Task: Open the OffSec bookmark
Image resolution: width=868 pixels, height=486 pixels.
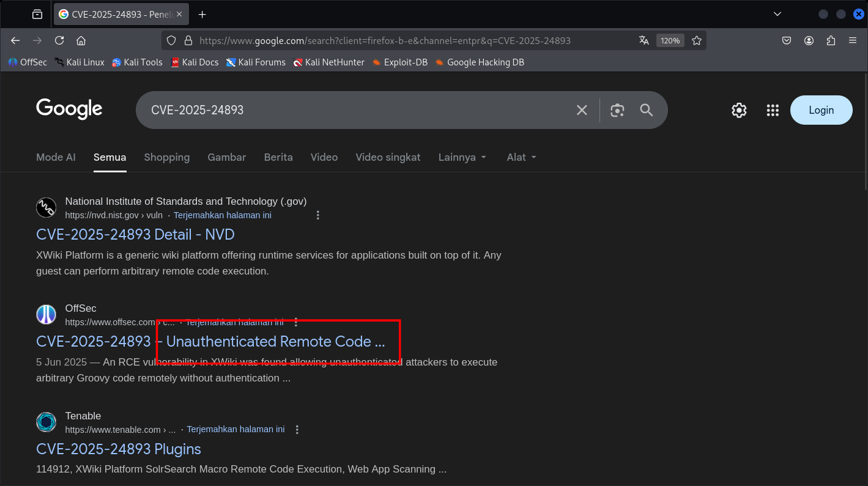Action: tap(27, 62)
